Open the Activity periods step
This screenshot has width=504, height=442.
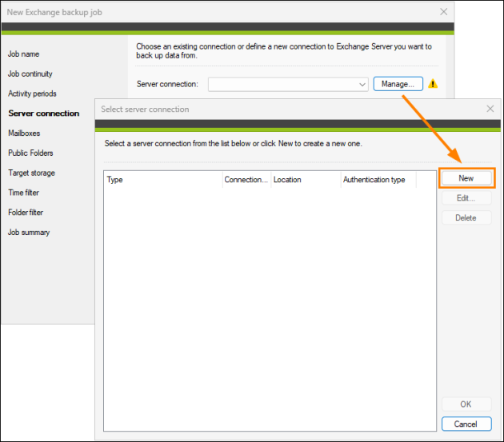pos(32,94)
